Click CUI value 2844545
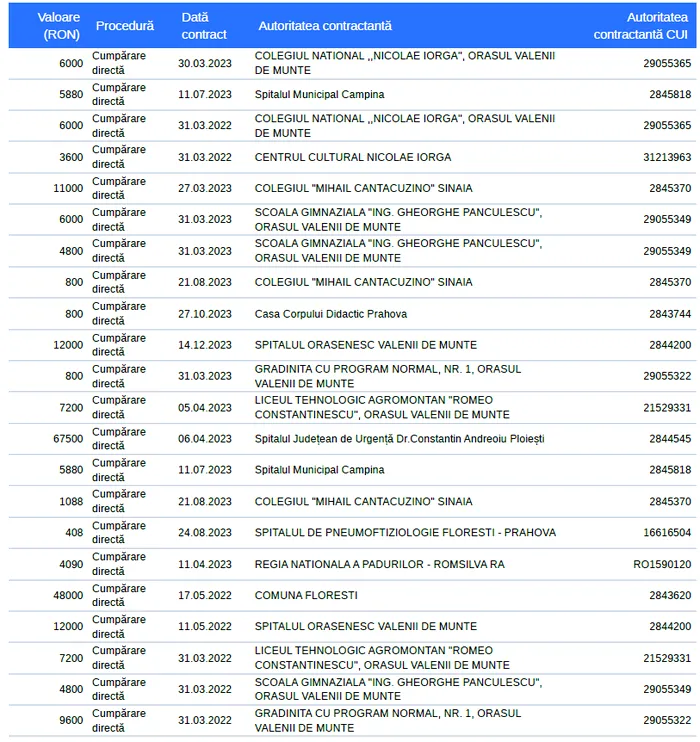 pos(670,439)
